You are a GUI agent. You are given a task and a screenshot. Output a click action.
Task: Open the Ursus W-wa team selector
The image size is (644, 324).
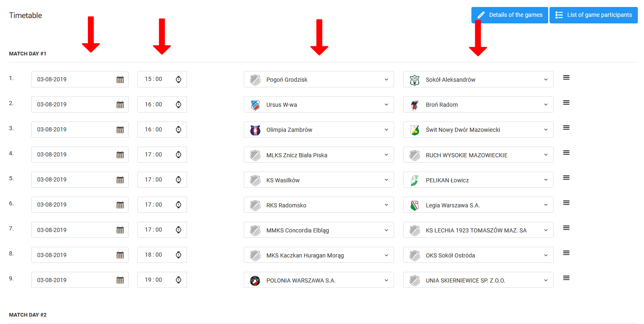319,105
